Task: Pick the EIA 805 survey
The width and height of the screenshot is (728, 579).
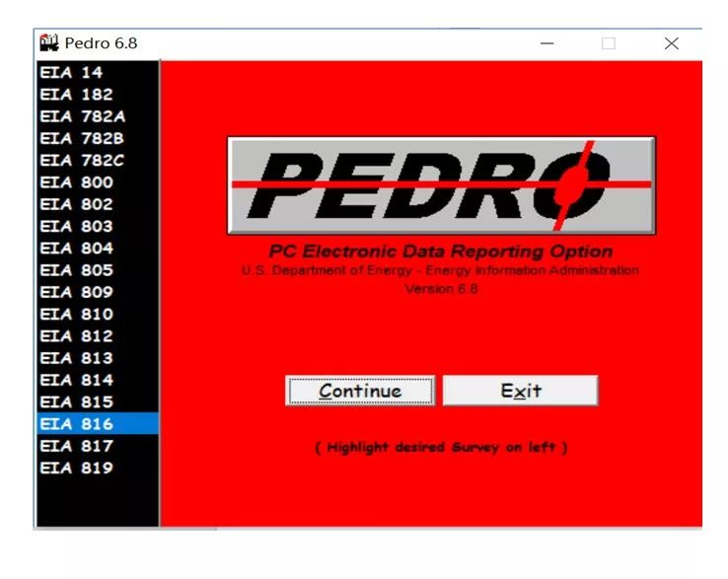Action: coord(98,270)
